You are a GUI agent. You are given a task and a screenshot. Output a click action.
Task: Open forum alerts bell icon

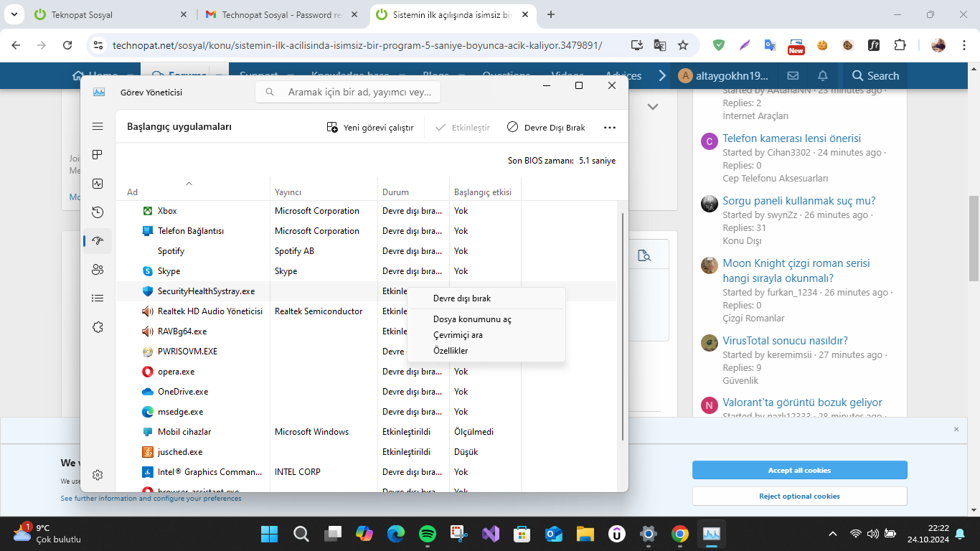(x=823, y=75)
